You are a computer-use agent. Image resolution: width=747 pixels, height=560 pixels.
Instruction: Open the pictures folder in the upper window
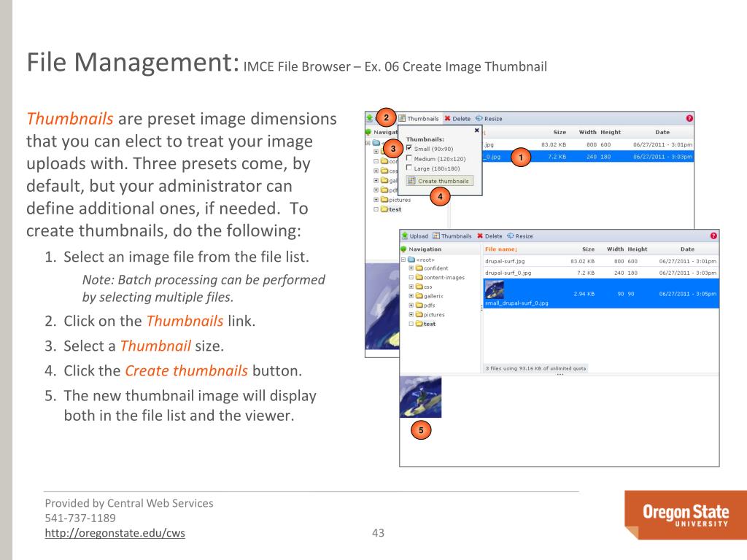pos(396,200)
